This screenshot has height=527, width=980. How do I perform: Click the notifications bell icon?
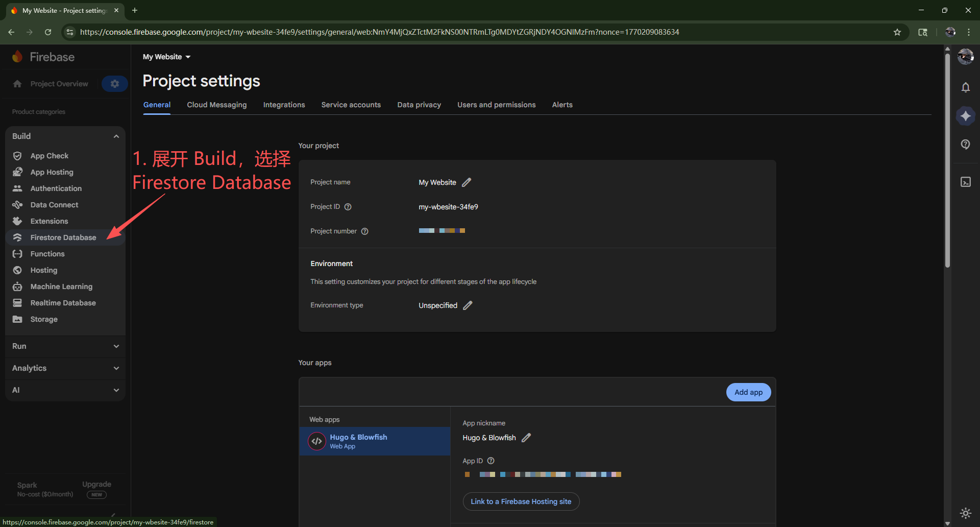coord(965,87)
